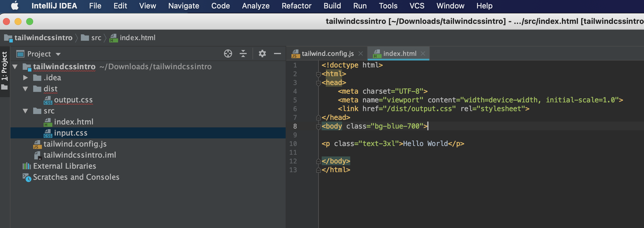Select External Libraries node
Viewport: 644px width, 228px height.
65,166
